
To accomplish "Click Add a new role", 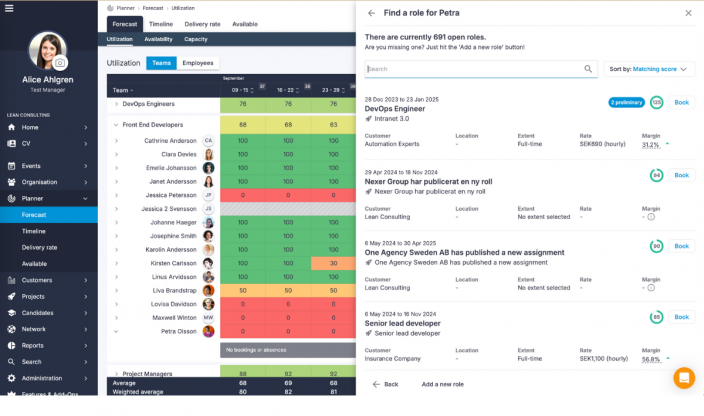I will click(442, 384).
